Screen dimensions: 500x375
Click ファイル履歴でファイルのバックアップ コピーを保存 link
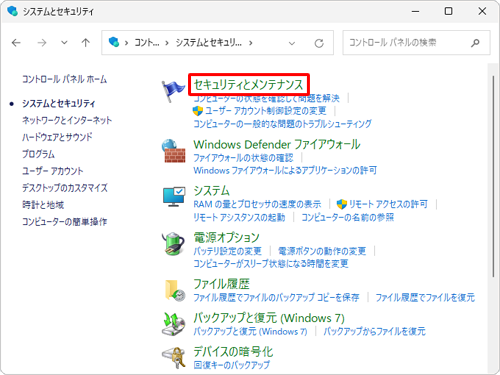coord(276,297)
